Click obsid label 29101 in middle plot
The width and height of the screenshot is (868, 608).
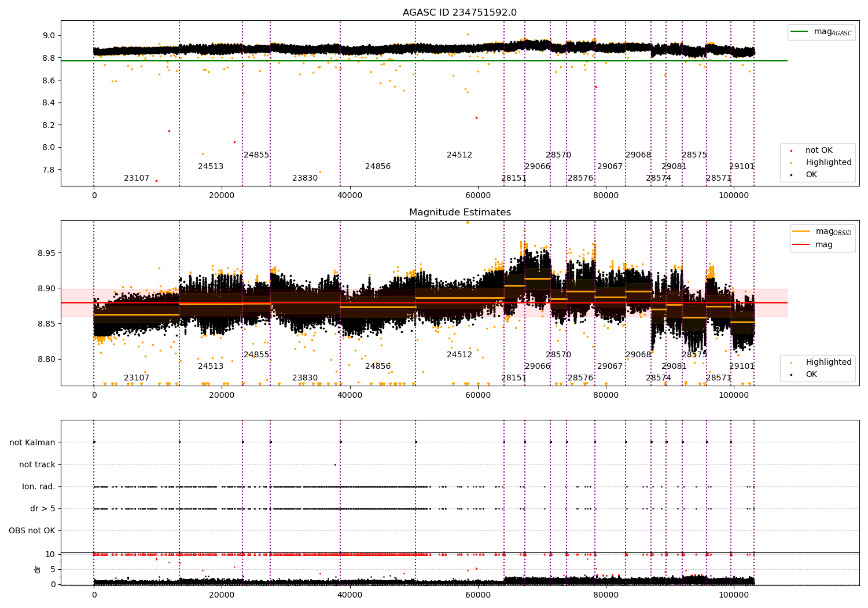(742, 367)
